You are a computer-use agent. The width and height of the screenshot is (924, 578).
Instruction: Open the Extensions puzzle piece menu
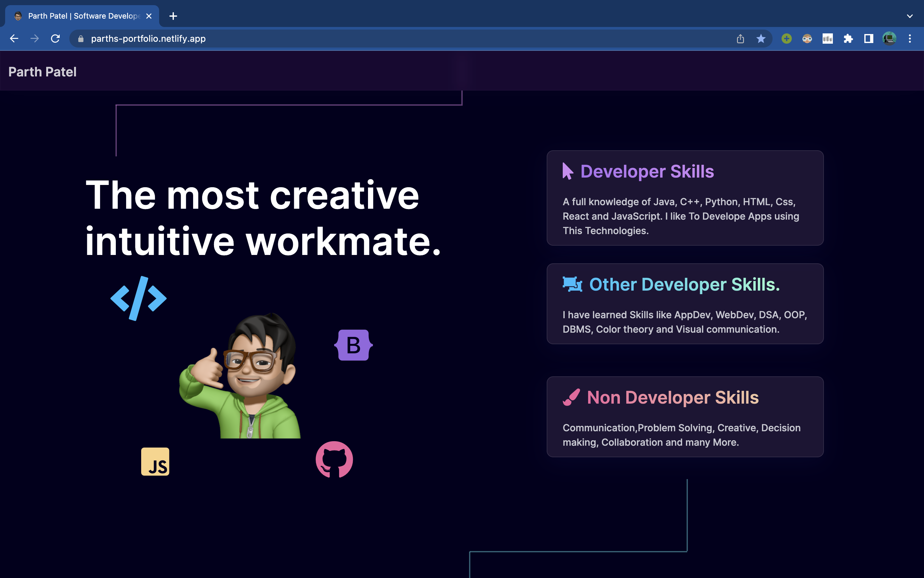coord(848,39)
